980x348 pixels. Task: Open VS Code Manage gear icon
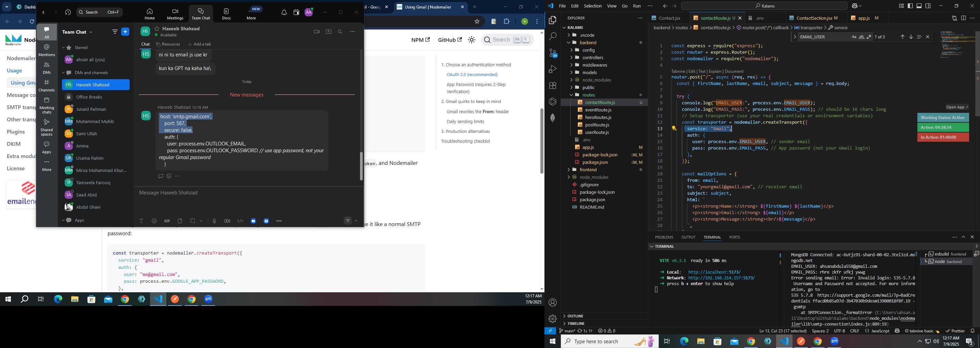click(553, 319)
